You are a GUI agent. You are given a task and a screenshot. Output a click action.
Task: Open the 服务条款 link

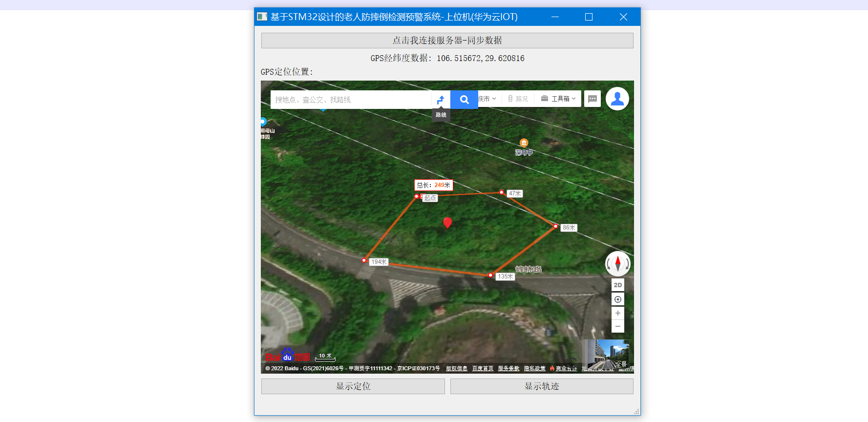508,368
